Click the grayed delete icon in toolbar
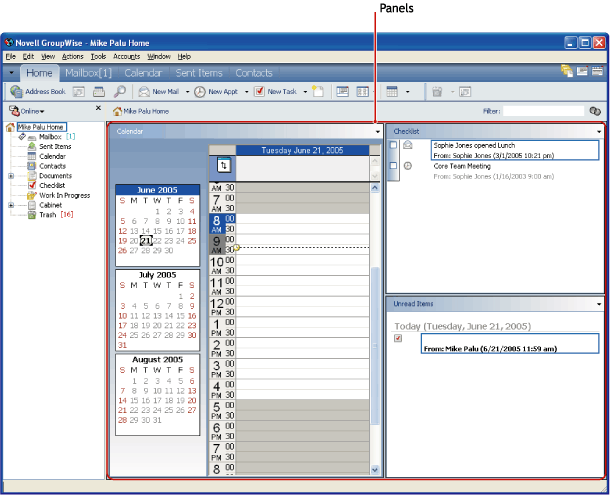The width and height of the screenshot is (610, 495). tap(437, 92)
